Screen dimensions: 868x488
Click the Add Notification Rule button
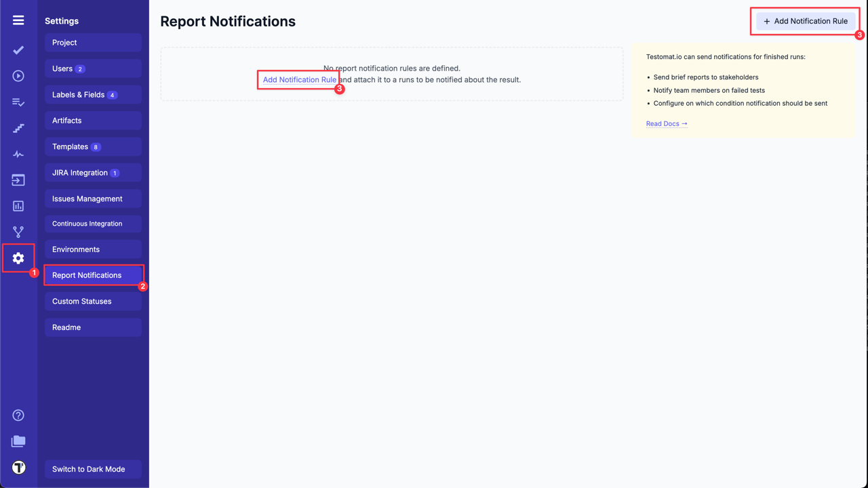pyautogui.click(x=805, y=21)
